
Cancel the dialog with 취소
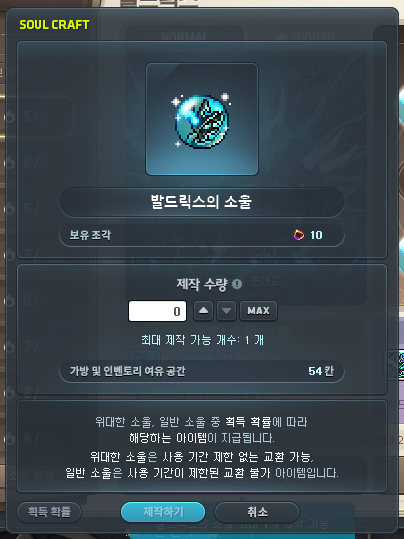[257, 512]
